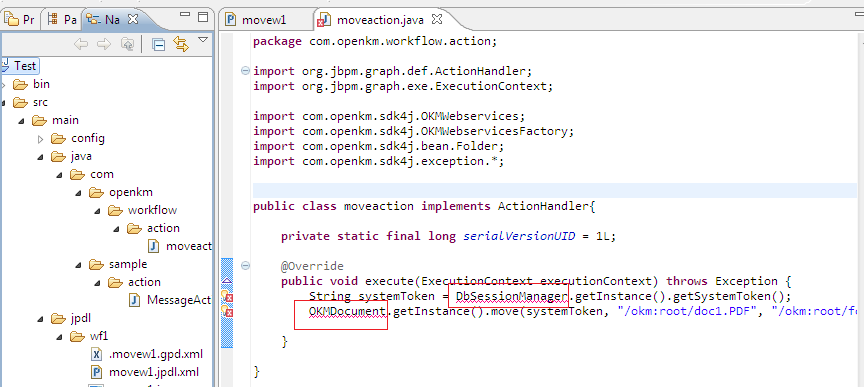This screenshot has height=387, width=864.
Task: Select the main folder label
Action: (x=65, y=120)
